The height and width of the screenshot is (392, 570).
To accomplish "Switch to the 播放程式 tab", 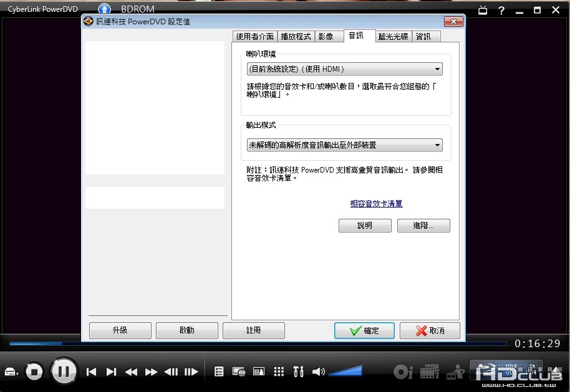I will (x=296, y=36).
